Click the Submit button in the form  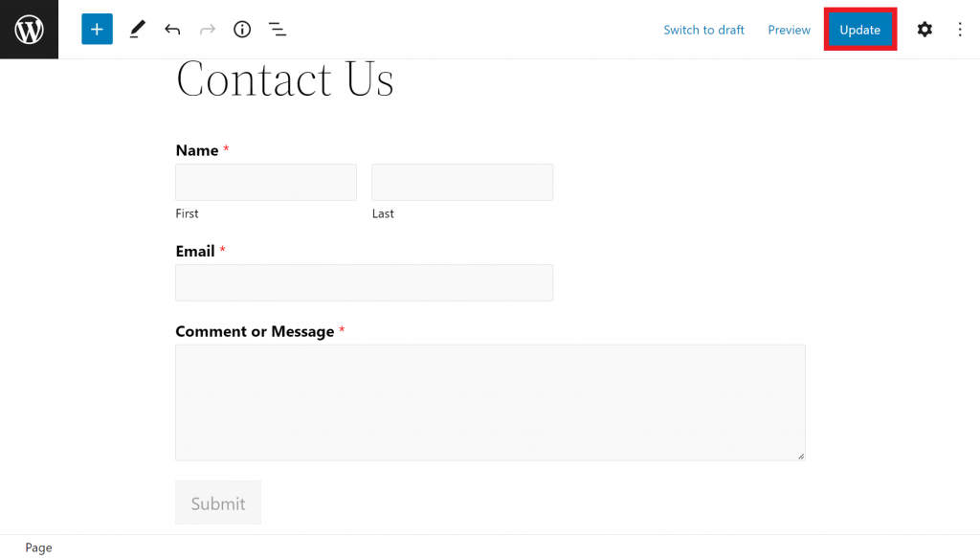(x=217, y=502)
